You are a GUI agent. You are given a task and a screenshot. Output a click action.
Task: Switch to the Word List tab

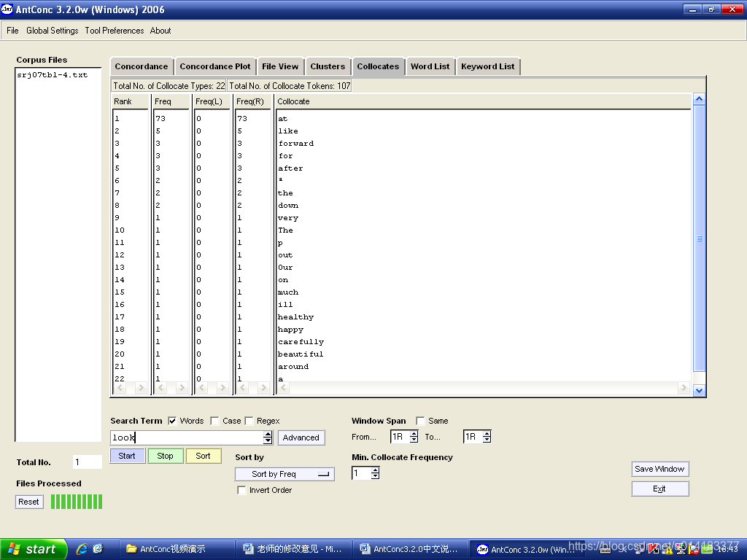pos(430,66)
